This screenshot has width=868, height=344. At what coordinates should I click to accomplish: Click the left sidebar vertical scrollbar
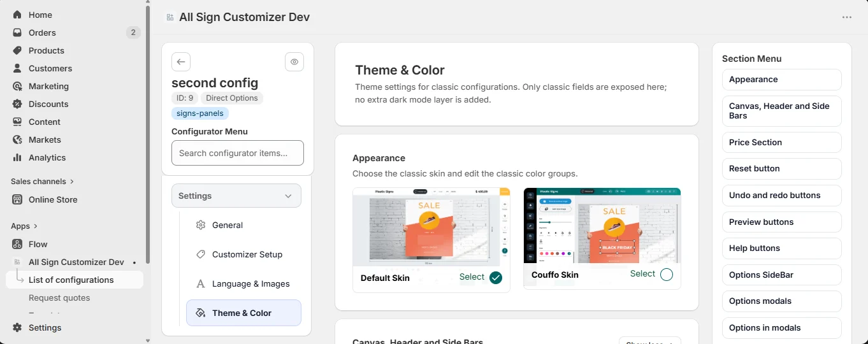[x=148, y=134]
